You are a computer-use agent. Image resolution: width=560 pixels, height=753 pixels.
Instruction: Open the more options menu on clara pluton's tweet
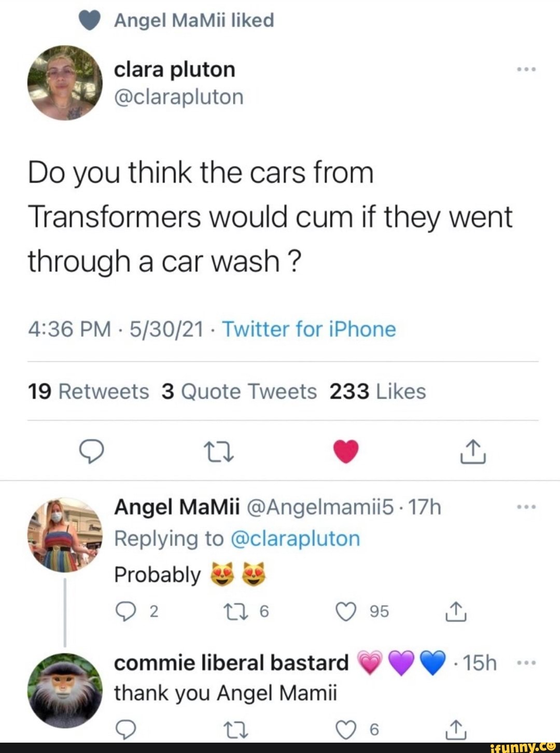[x=526, y=68]
